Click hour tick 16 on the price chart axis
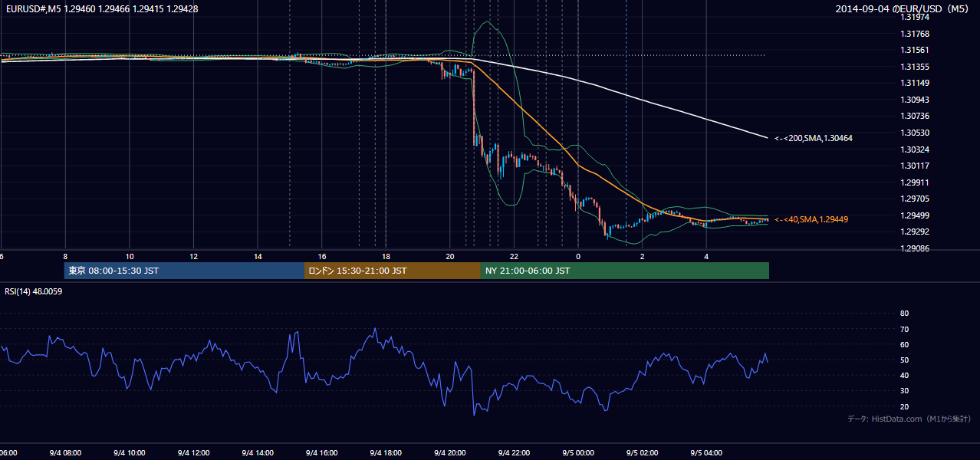 pos(322,257)
